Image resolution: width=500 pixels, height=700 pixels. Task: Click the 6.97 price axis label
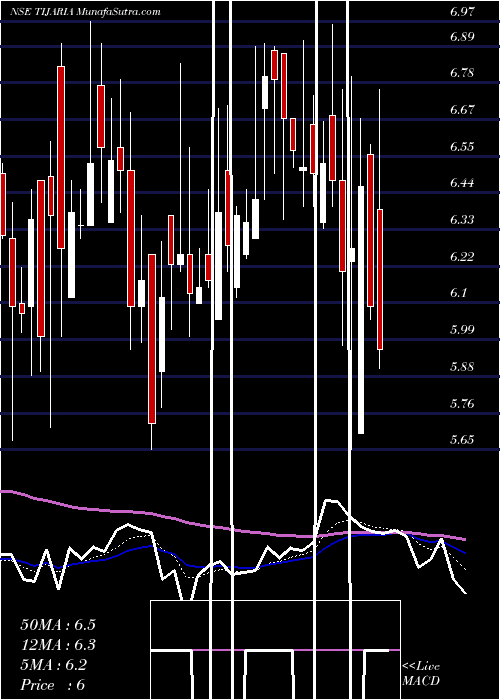[x=462, y=12]
